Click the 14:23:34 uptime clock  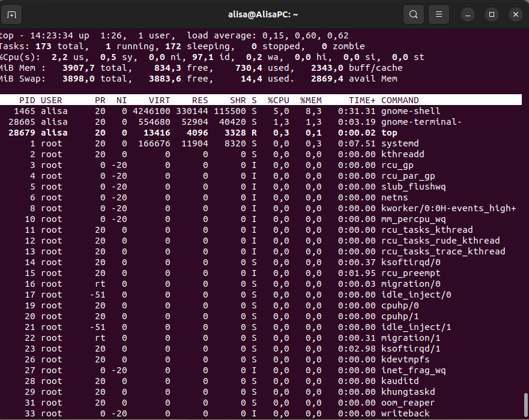(x=51, y=36)
